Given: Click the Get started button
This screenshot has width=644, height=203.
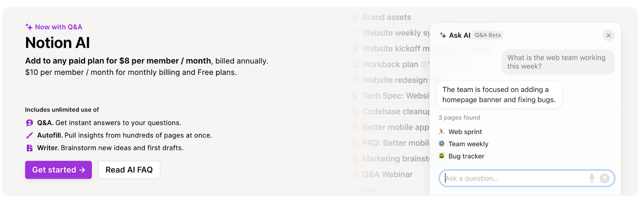Looking at the screenshot, I should coord(58,170).
